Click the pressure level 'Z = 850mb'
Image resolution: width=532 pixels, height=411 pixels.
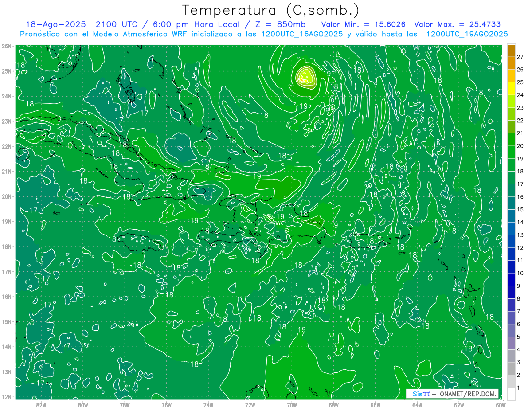(x=280, y=24)
